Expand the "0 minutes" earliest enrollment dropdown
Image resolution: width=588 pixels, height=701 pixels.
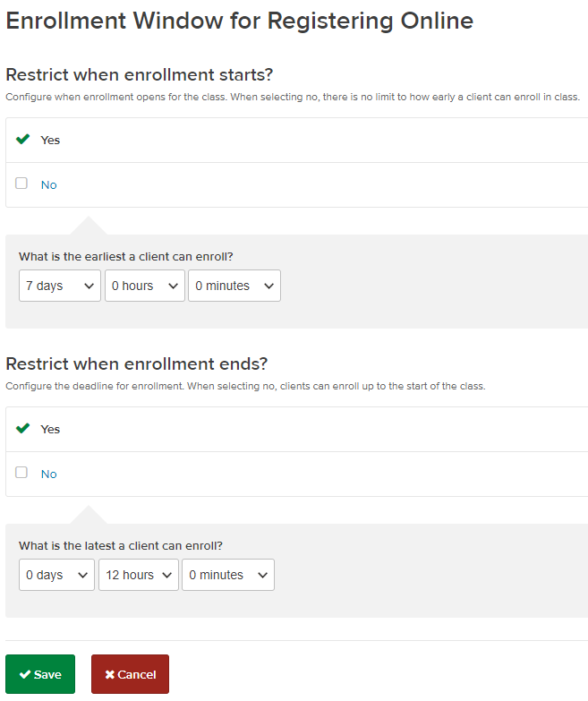click(234, 286)
